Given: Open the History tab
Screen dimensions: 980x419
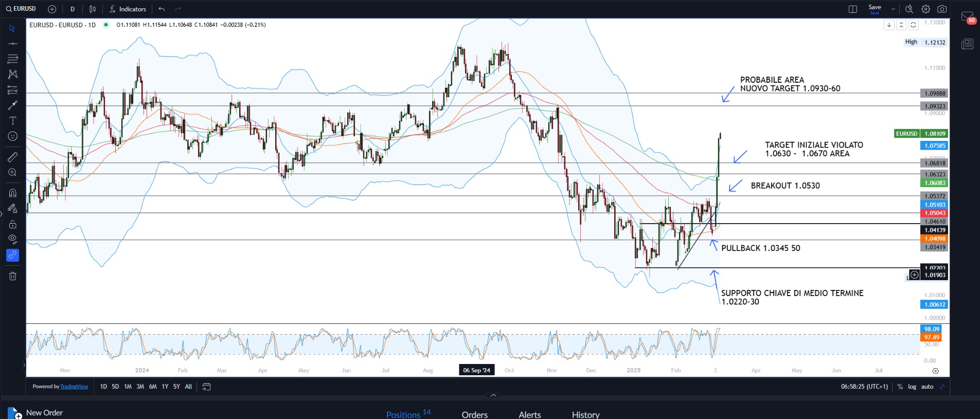Looking at the screenshot, I should click(x=585, y=414).
